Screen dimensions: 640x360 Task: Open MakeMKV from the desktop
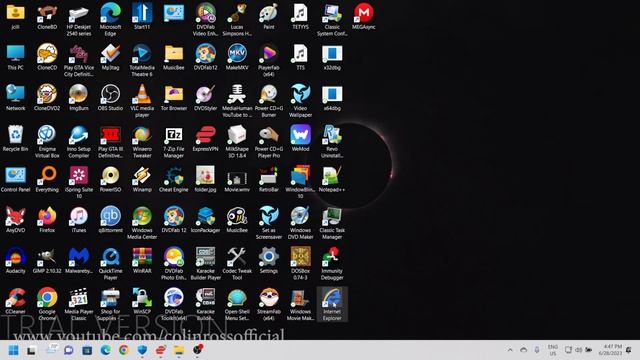[x=237, y=58]
